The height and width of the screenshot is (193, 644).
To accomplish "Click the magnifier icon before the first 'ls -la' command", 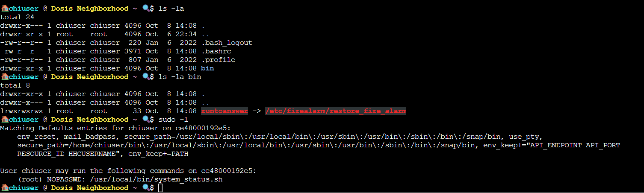I will click(145, 9).
